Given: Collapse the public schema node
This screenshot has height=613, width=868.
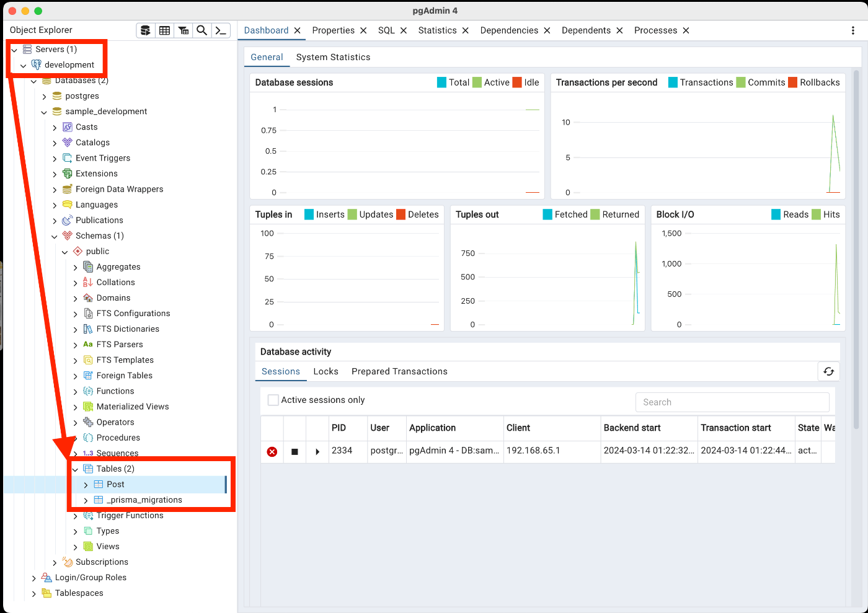Looking at the screenshot, I should [x=65, y=252].
